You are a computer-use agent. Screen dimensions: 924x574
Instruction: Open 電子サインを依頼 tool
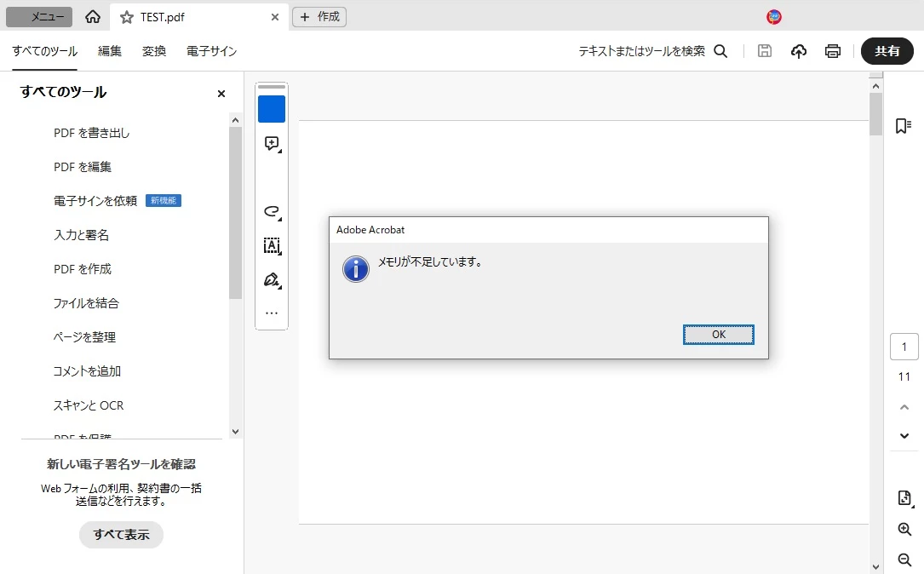95,201
